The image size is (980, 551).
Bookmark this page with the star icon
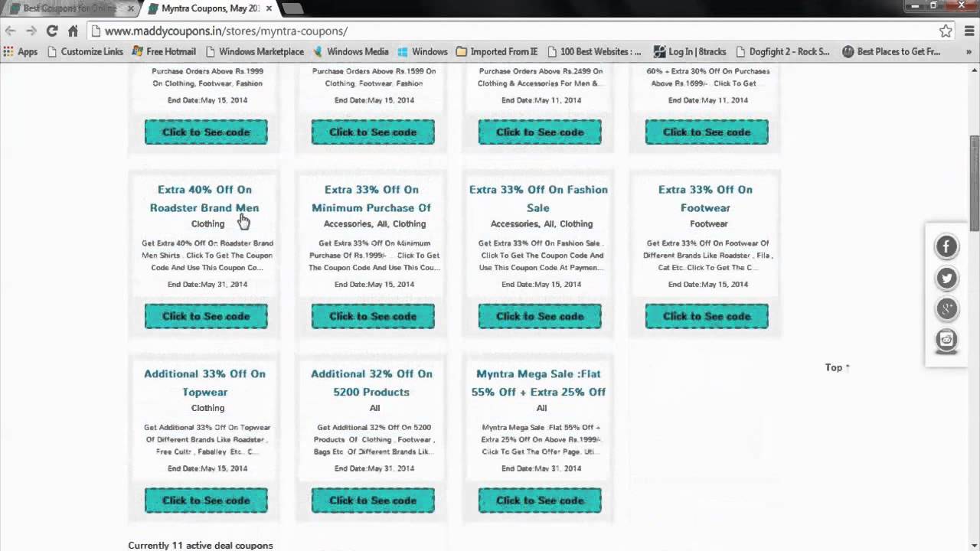point(946,31)
